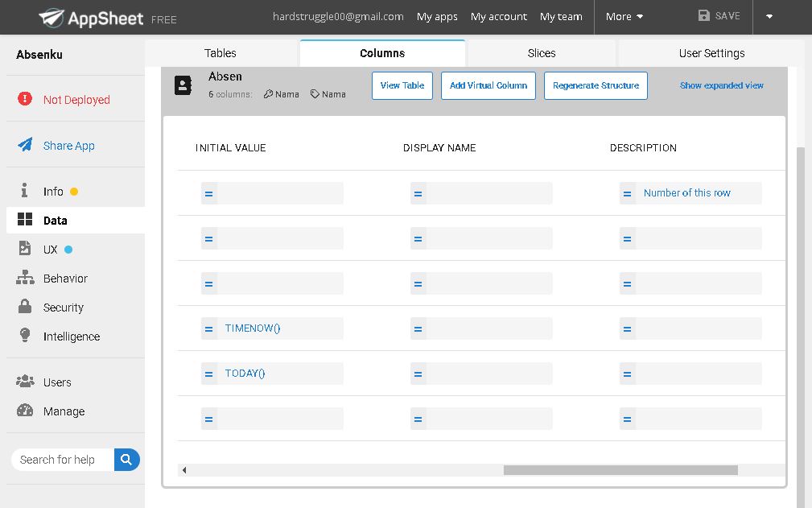
Task: Click the Regenerate Structure button
Action: click(596, 85)
